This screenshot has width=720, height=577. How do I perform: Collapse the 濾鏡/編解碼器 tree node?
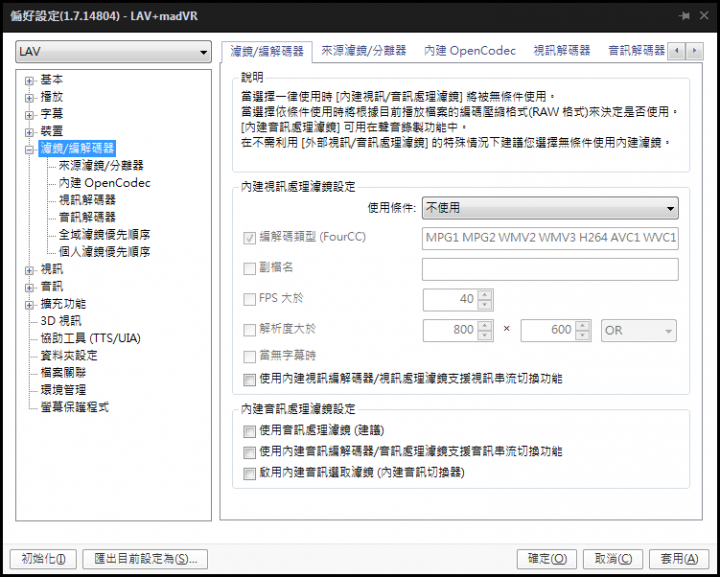29,149
